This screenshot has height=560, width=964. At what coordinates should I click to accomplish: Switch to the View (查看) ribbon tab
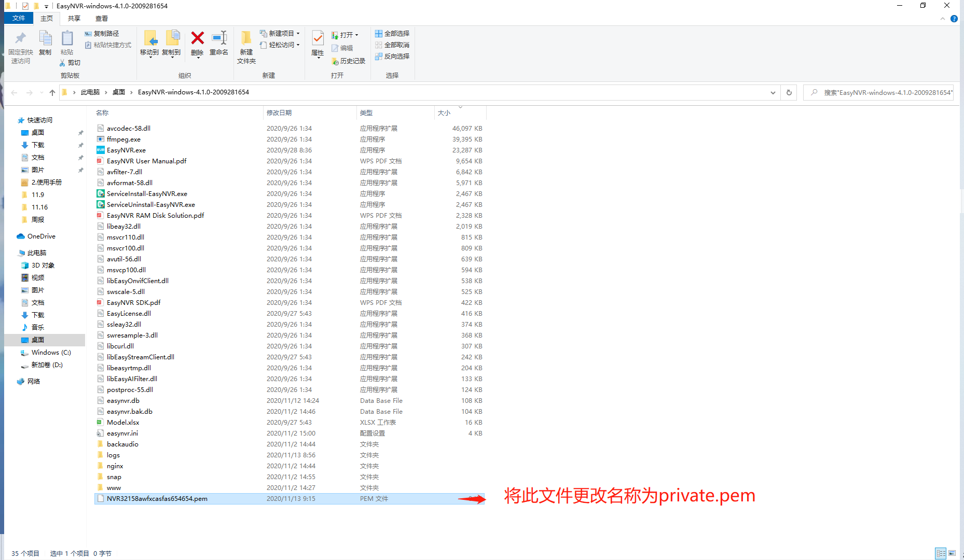click(102, 19)
